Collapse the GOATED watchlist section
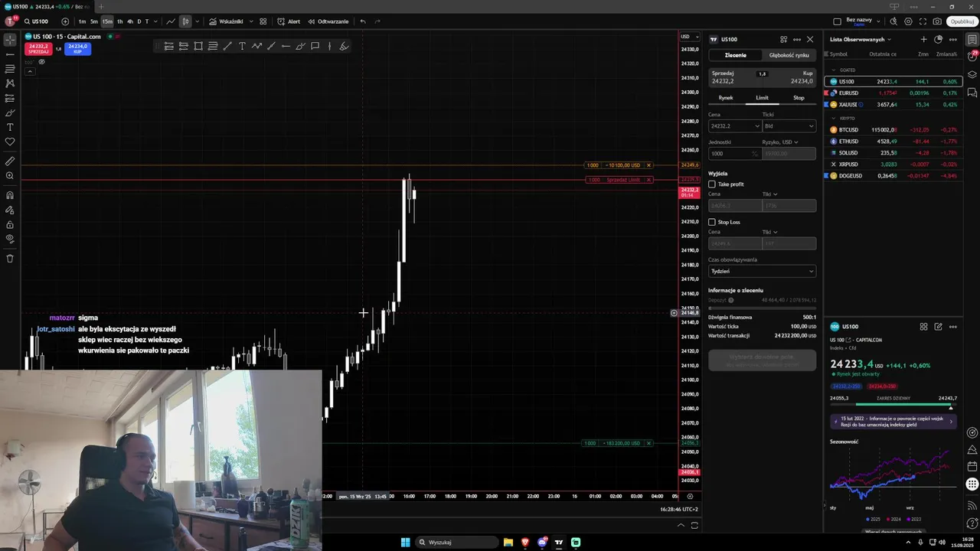 pyautogui.click(x=835, y=70)
